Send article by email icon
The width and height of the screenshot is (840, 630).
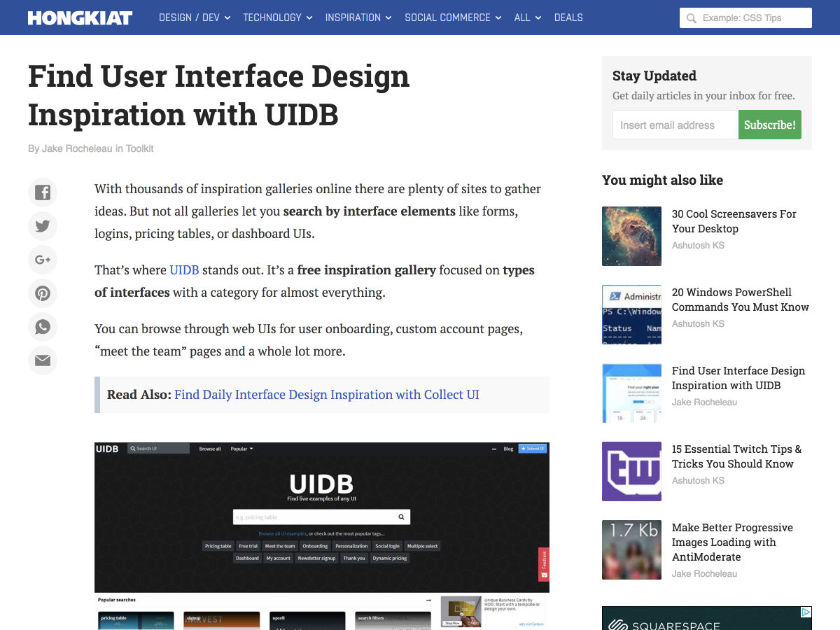[43, 360]
